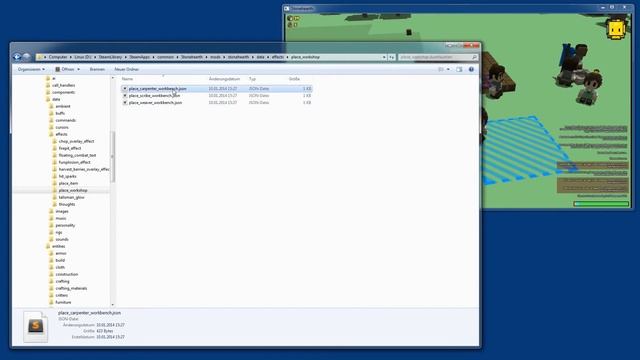
Task: Sort by the Änderungsdatum column header
Action: 224,79
